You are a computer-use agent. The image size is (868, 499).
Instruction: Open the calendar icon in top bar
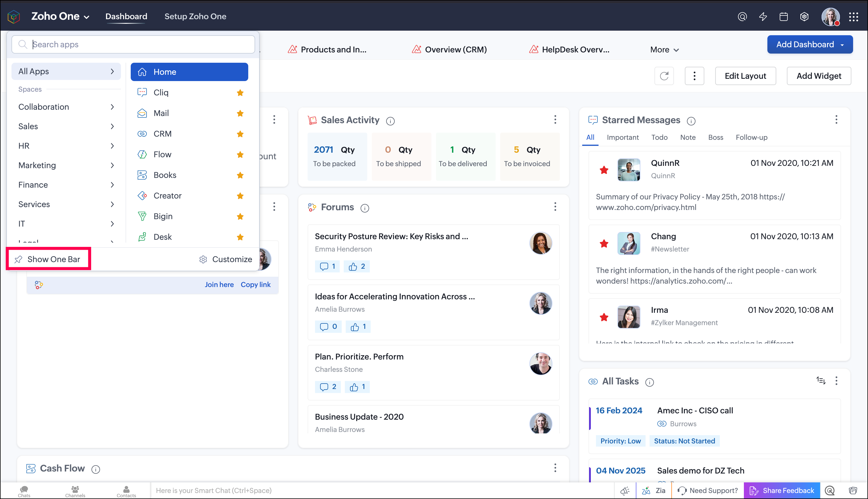783,16
